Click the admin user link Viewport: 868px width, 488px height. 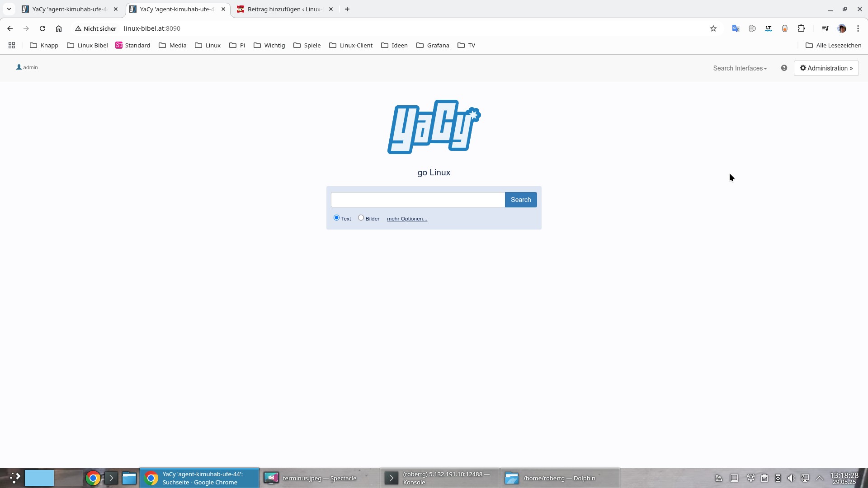(27, 67)
